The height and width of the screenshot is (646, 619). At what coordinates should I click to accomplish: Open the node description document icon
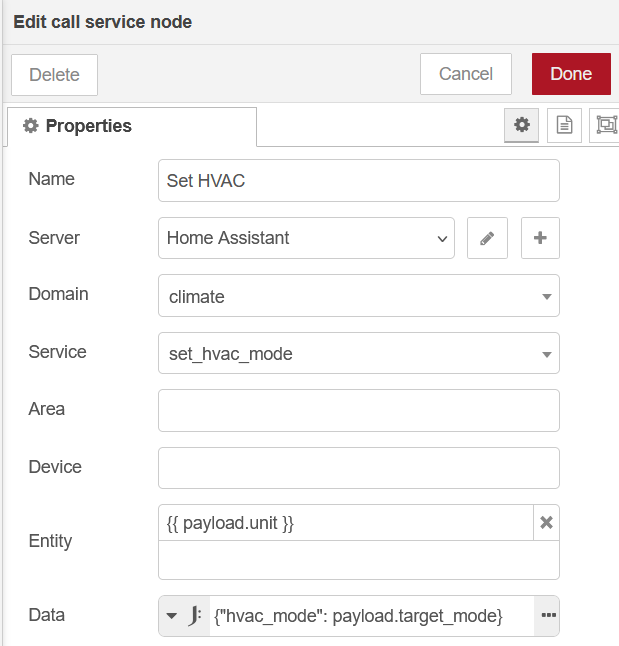click(x=564, y=125)
